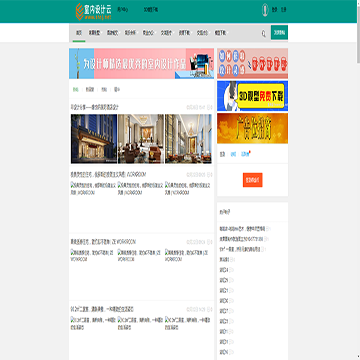
Task: Open the 为设计师精选最优秀的室内设计作品 banner
Action: tap(141, 63)
